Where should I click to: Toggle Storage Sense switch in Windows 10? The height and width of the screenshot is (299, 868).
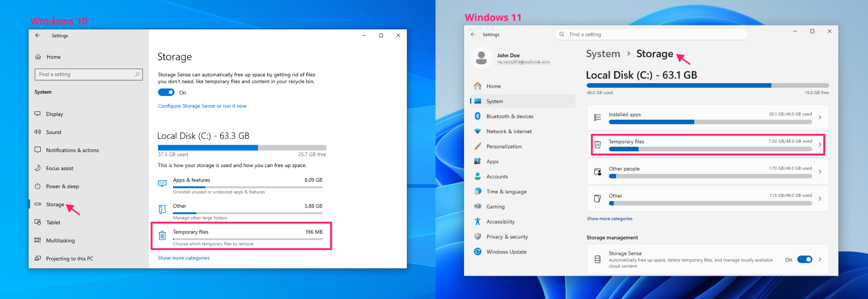(x=166, y=92)
